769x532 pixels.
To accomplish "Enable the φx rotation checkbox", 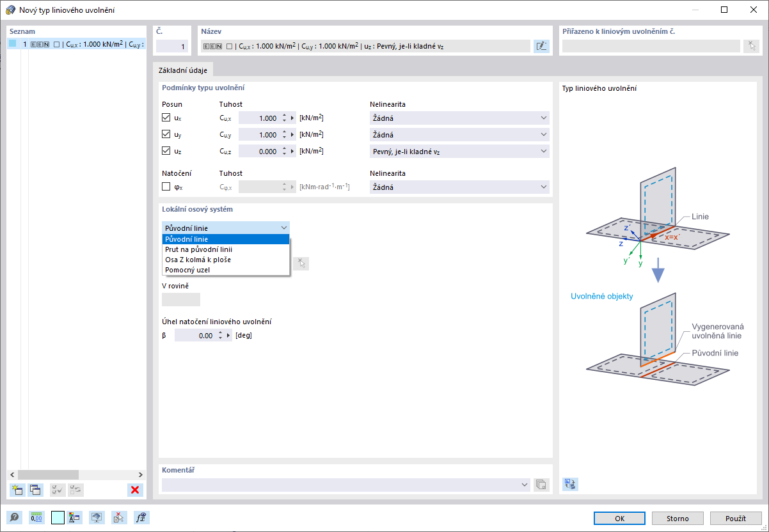I will tap(166, 187).
